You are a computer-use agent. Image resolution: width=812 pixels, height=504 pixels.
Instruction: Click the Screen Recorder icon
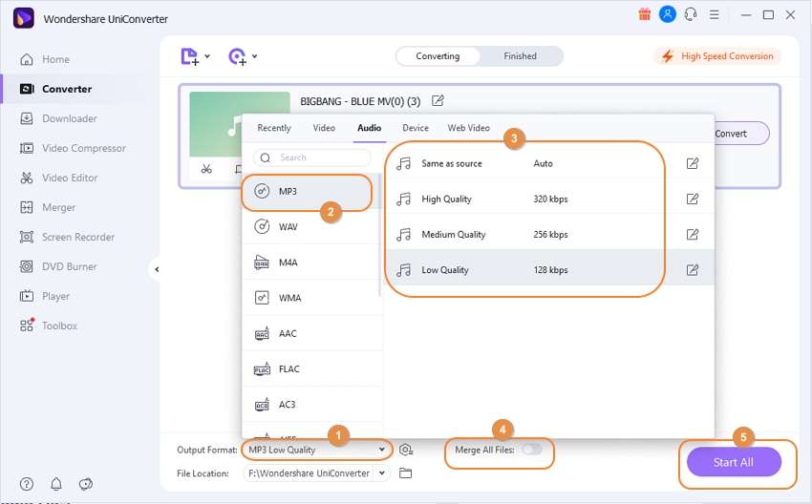tap(27, 237)
